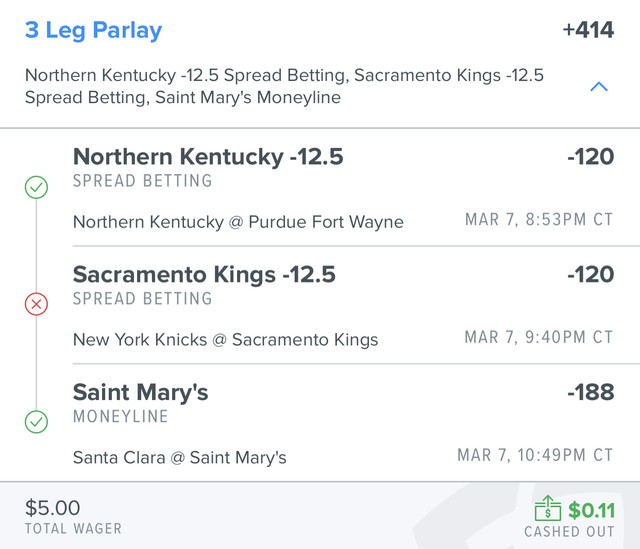Select the Sacramento Kings -12.5 leg title
This screenshot has width=640, height=549.
pyautogui.click(x=204, y=274)
